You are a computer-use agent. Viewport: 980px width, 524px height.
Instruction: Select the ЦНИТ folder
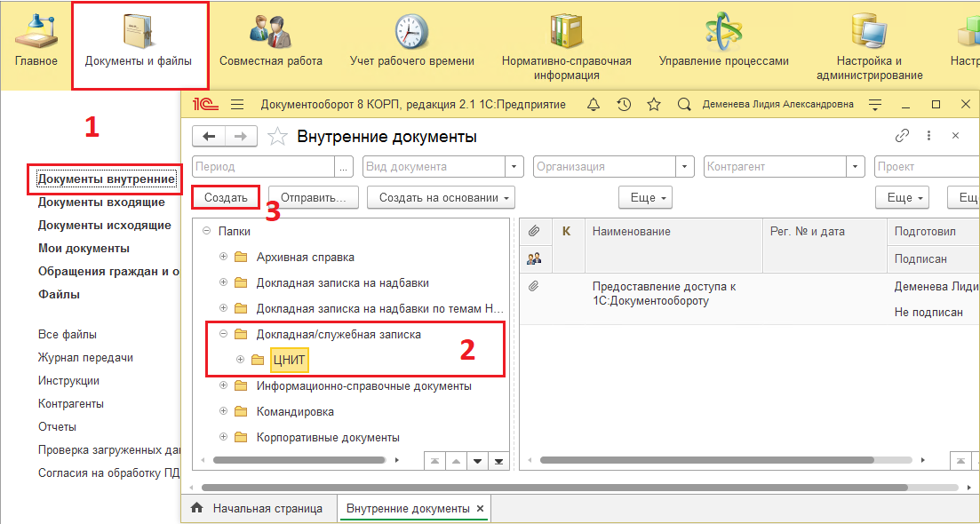tap(290, 360)
